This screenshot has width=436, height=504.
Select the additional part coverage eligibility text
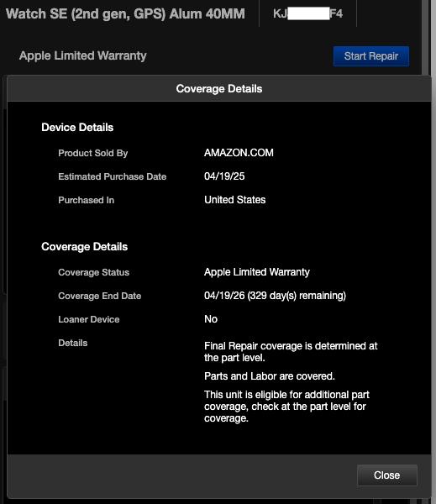(286, 407)
